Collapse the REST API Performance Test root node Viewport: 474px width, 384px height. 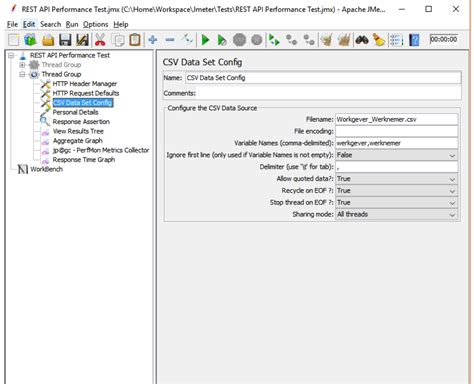click(11, 55)
